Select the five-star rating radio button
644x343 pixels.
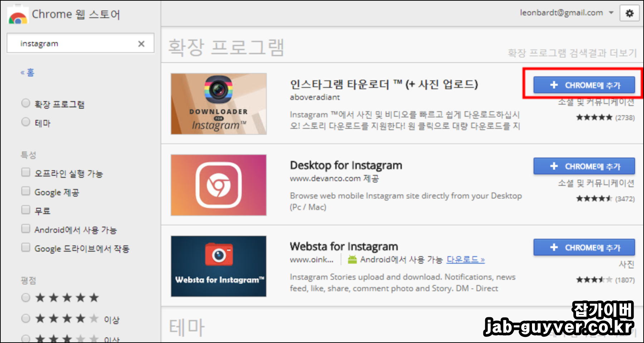[x=26, y=297]
